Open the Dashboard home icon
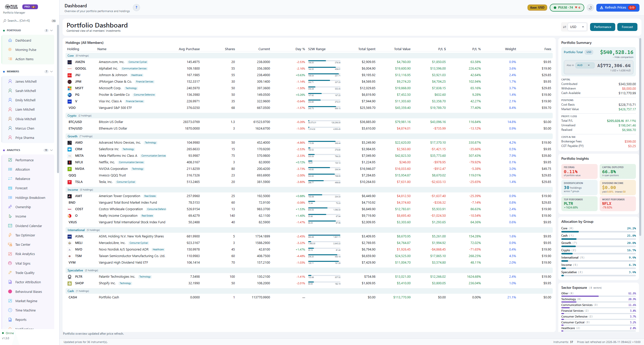Image resolution: width=644 pixels, height=345 pixels. [x=10, y=40]
